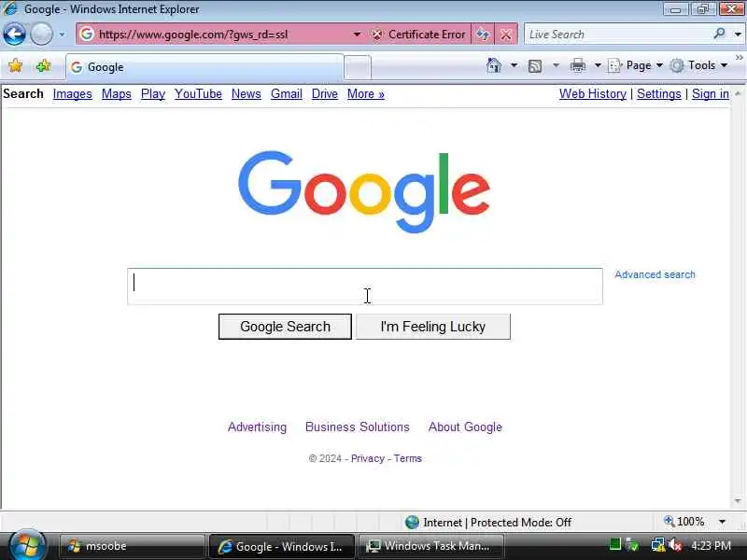Open the Drive link
The image size is (747, 560).
click(324, 94)
